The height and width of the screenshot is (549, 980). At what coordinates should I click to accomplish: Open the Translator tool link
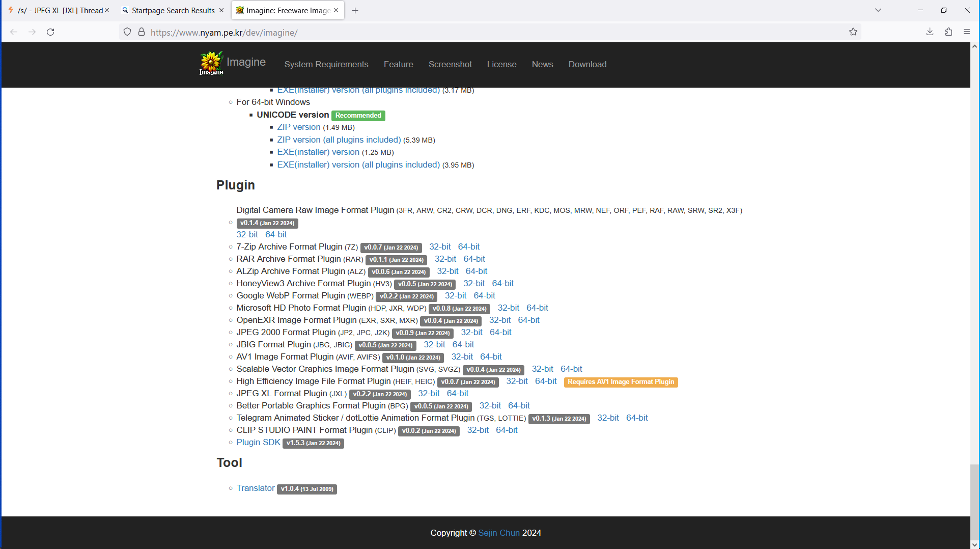[x=256, y=488]
